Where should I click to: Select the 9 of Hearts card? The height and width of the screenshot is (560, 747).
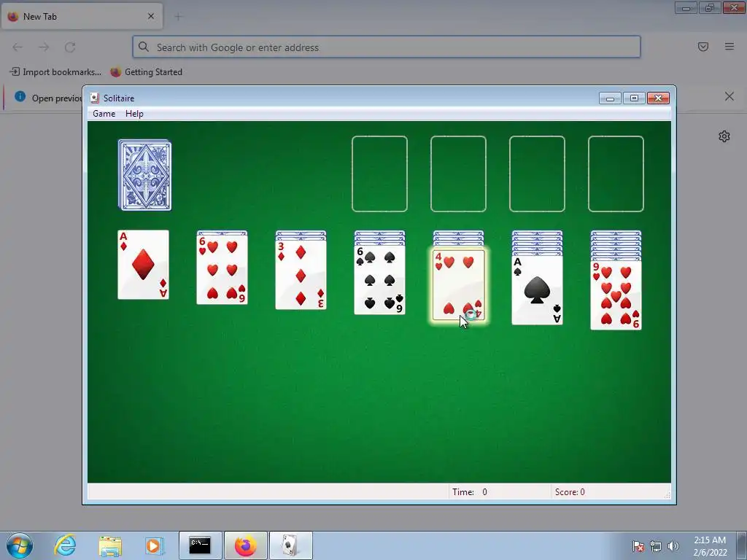(616, 295)
